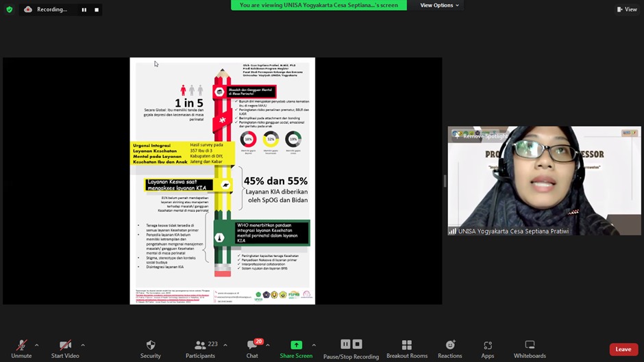Click the green Share Screen icon

296,345
